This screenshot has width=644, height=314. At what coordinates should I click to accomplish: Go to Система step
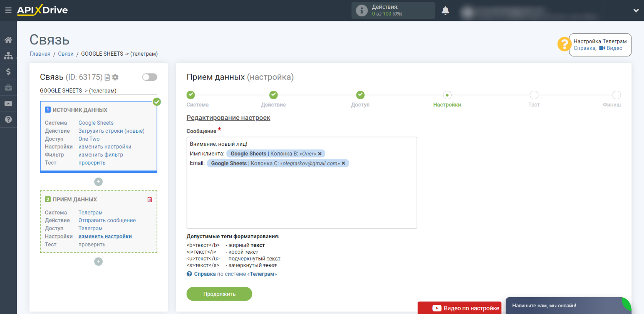coord(191,95)
